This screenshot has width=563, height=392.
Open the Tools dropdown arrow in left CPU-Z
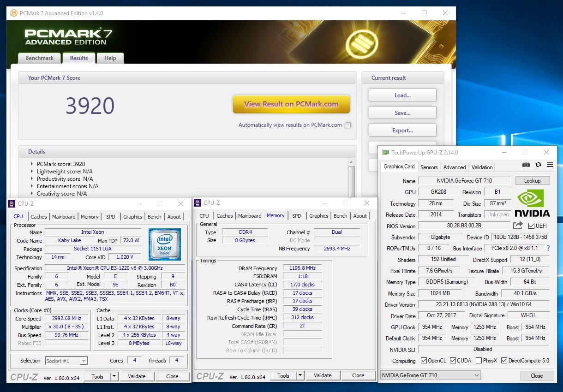[114, 376]
